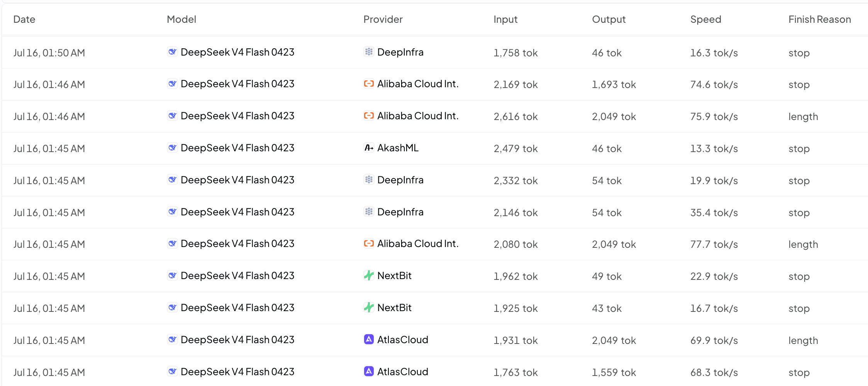Click the 1,559 tok output value
Screen dimensions: 868x386
(x=614, y=372)
